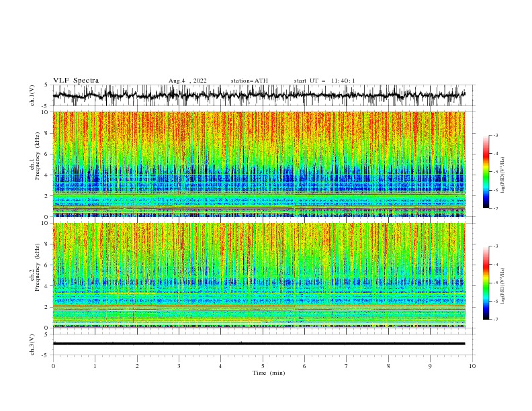Click the "6" kHz tick on ch.2 frequency axis
Image resolution: width=532 pixels, height=411 pixels.
(x=47, y=265)
